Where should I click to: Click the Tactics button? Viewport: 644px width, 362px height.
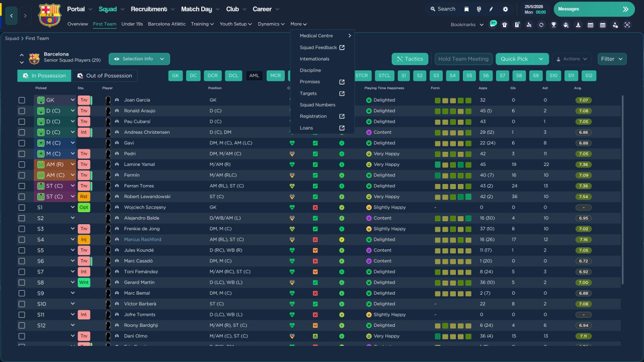(x=410, y=59)
